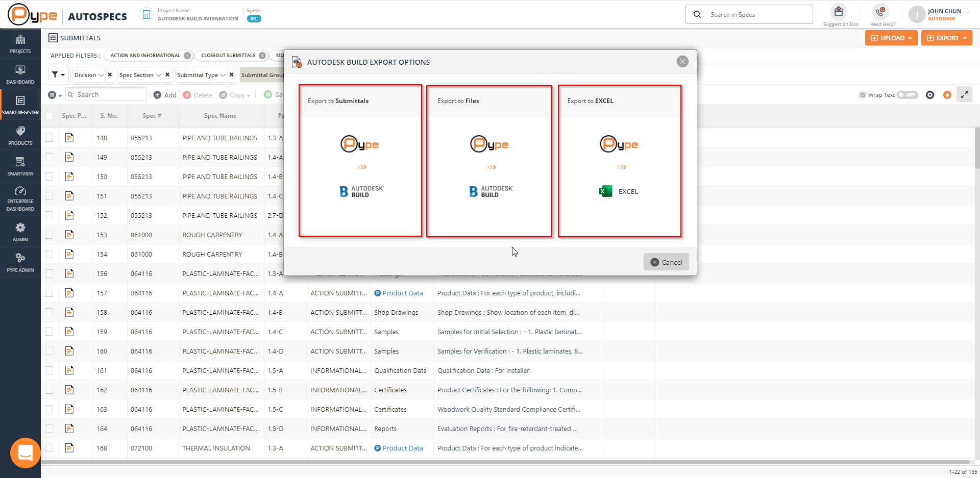Clear the Division filter with its X
The height and width of the screenshot is (478, 980).
(x=110, y=74)
